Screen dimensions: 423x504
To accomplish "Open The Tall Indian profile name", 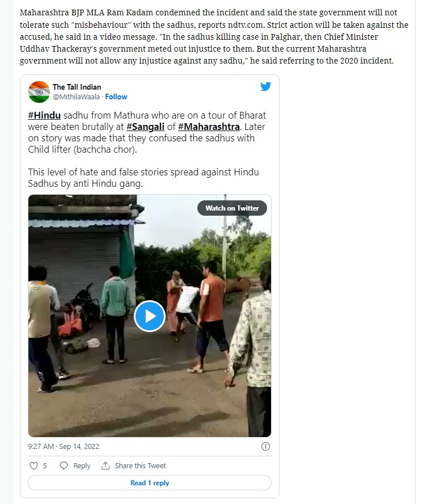I will point(77,87).
